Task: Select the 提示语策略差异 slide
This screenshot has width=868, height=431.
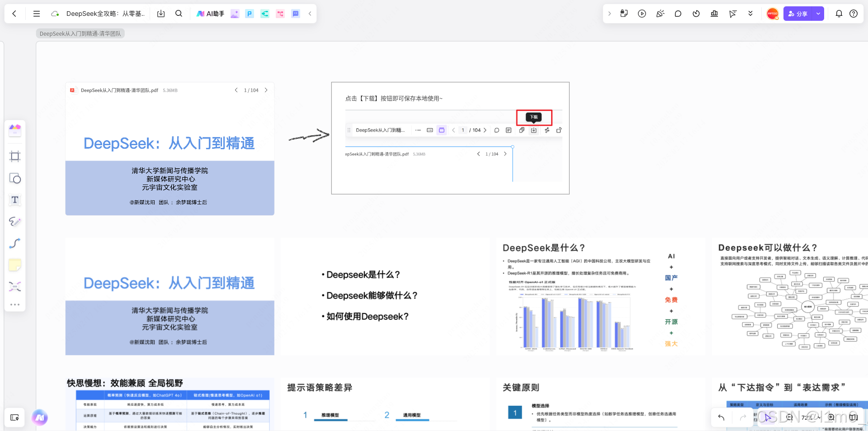Action: 385,404
